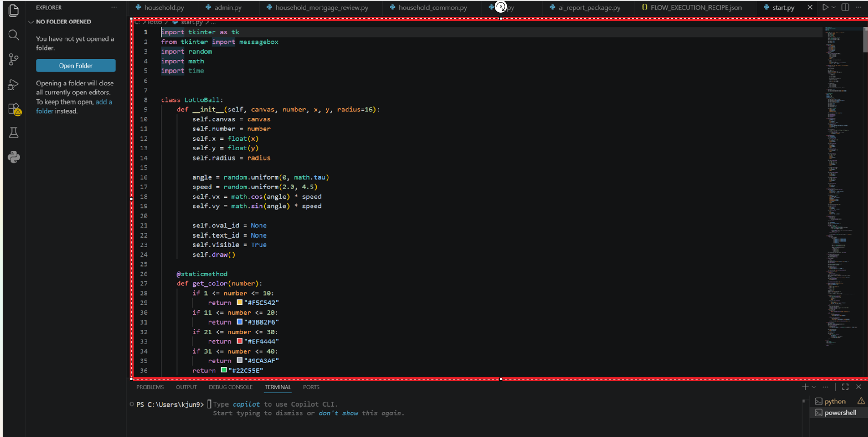Switch to ai_report_package.py tab
Viewport: 868px width, 437px height.
coord(585,7)
